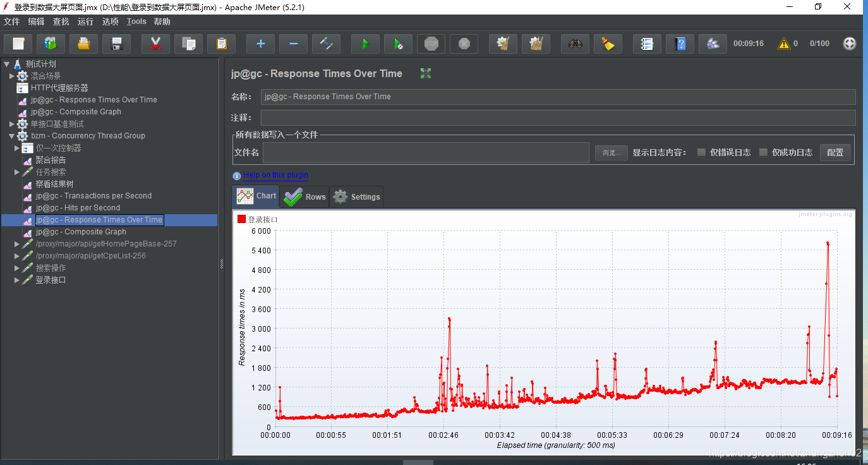Image resolution: width=868 pixels, height=465 pixels.
Task: Open the 运行 menu
Action: click(x=86, y=21)
